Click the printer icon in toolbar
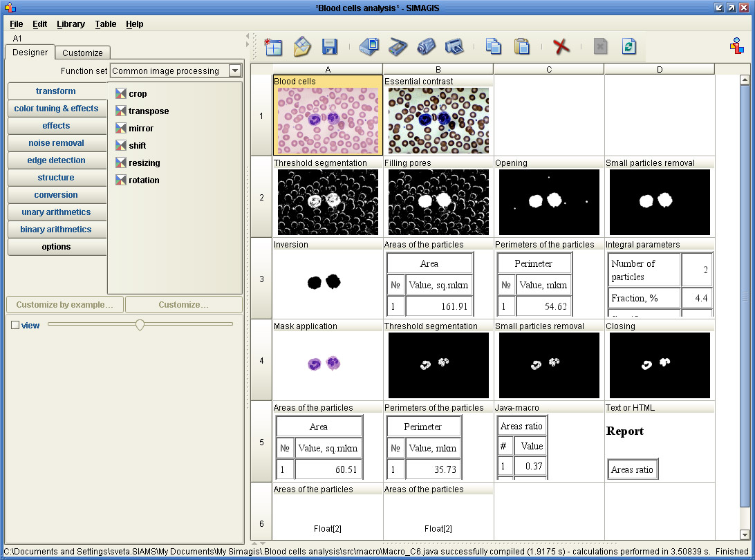Screen dimensions: 755x560 tap(454, 46)
